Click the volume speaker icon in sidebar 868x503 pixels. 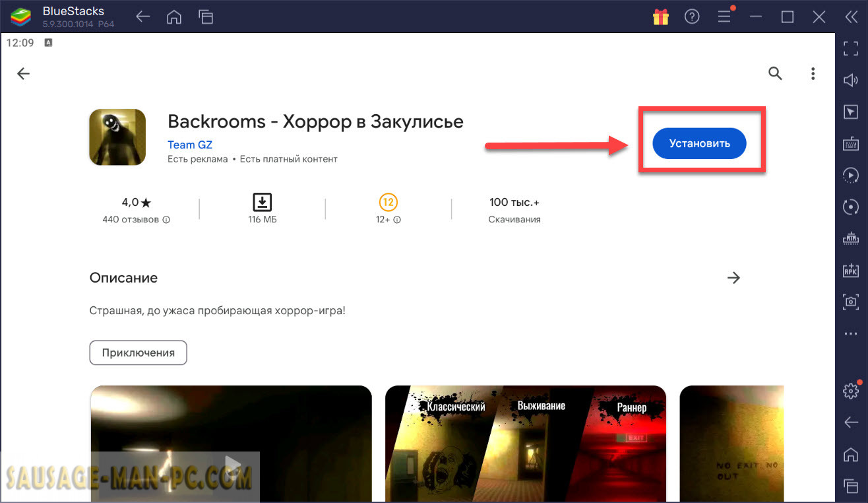click(851, 80)
